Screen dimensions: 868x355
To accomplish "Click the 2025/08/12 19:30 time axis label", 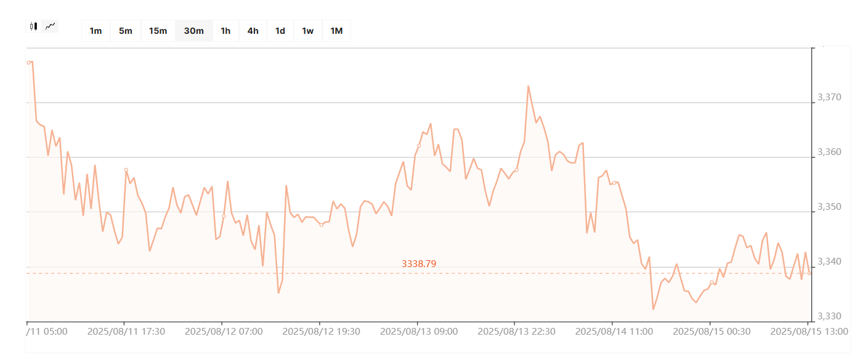I will click(x=321, y=332).
